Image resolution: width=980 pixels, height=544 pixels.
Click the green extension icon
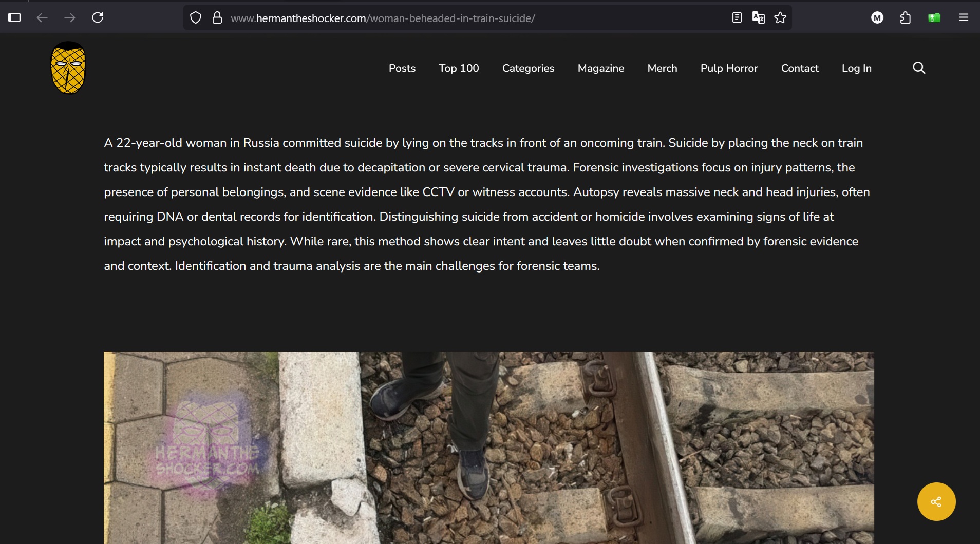pos(934,18)
